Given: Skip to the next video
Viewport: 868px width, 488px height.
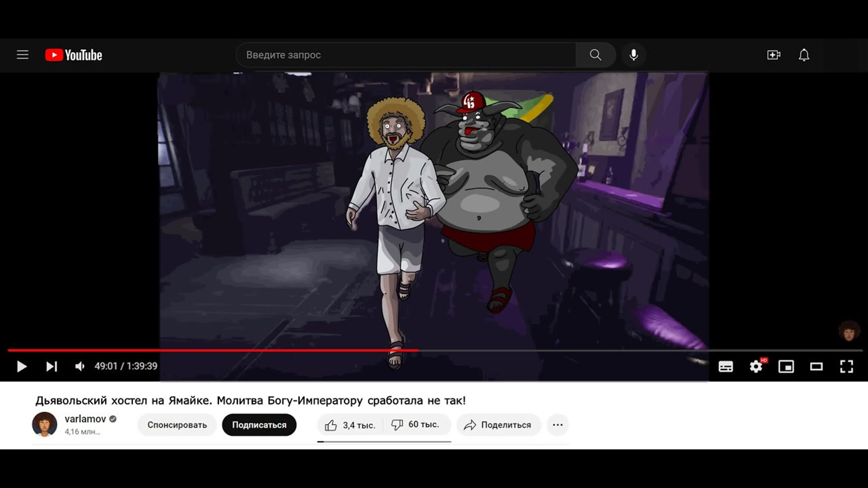Looking at the screenshot, I should [x=51, y=366].
